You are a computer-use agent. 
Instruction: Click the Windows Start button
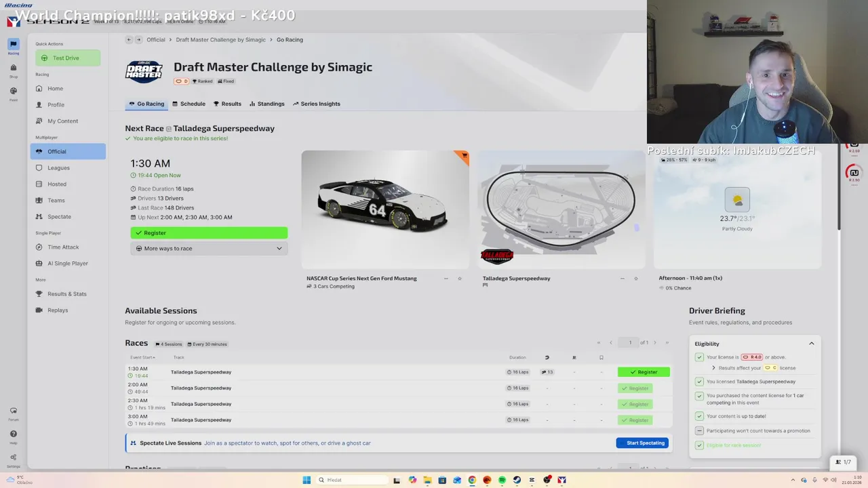[x=307, y=480]
